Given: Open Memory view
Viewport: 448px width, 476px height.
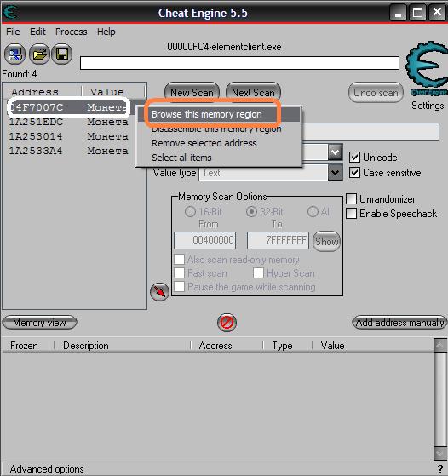Looking at the screenshot, I should click(39, 323).
